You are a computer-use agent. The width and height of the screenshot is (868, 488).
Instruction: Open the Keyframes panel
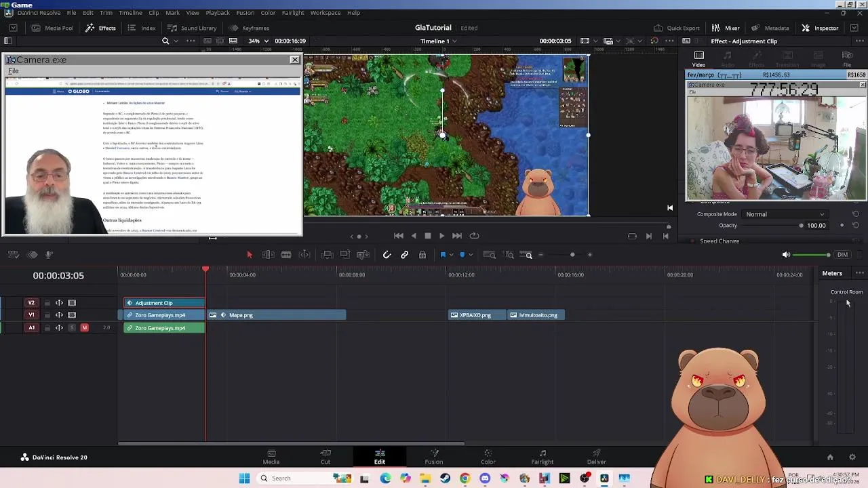click(x=249, y=28)
